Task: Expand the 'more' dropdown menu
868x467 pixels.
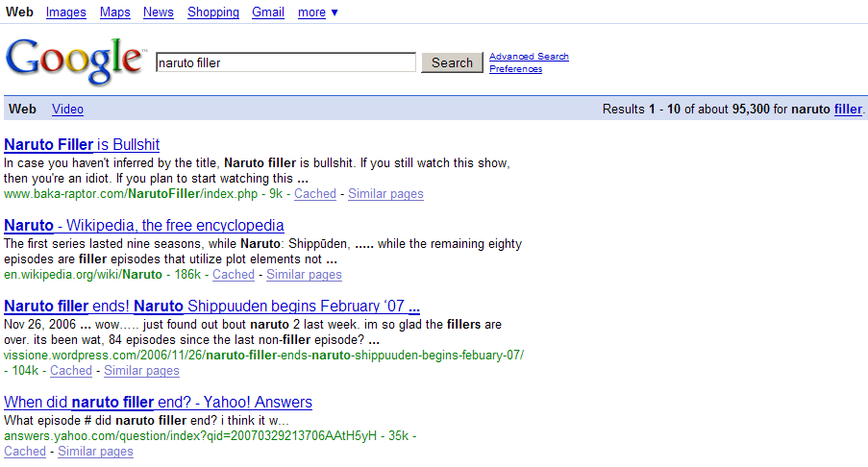Action: (318, 12)
